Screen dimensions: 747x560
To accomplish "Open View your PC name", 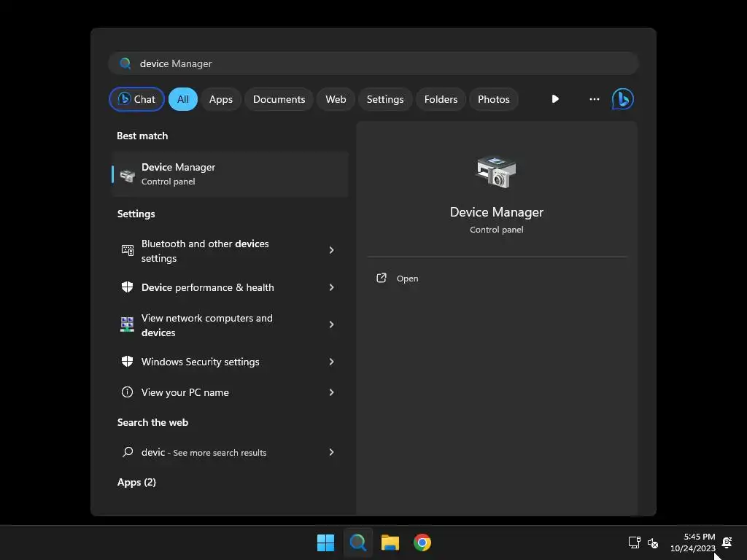I will 230,392.
